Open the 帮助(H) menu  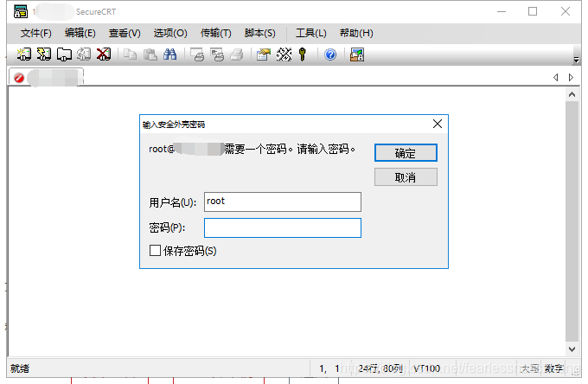[356, 33]
